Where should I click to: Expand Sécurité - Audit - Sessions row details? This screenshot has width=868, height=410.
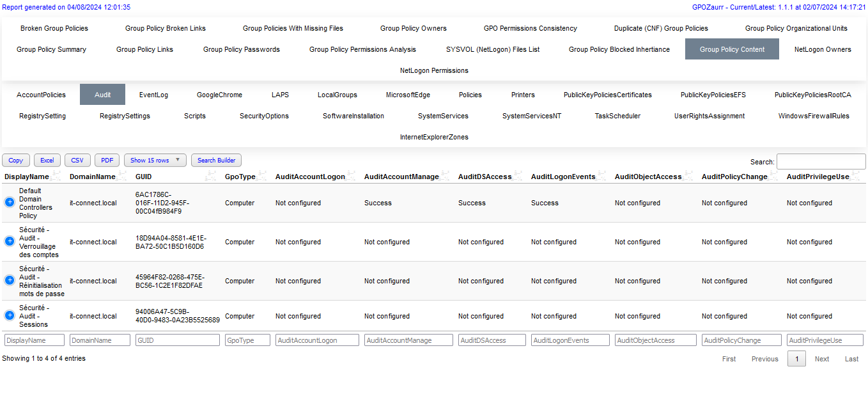[x=10, y=316]
